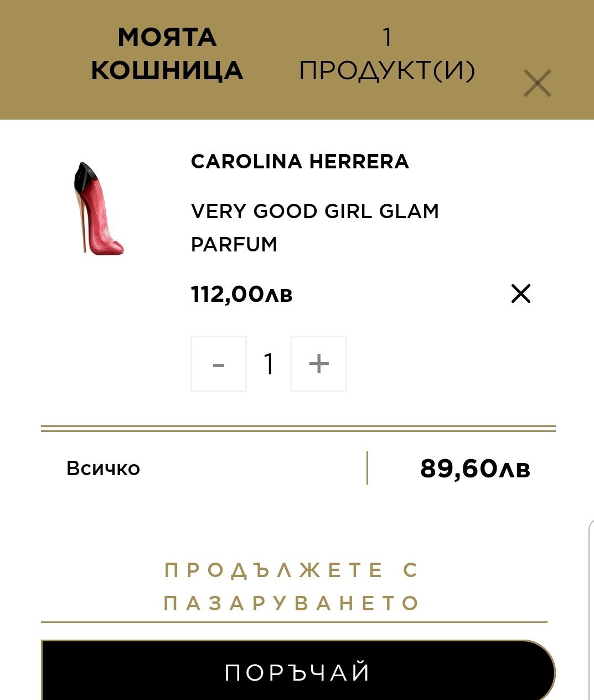Click the gold underline below continue shopping
Viewport: 594px width, 700px height.
click(x=293, y=622)
